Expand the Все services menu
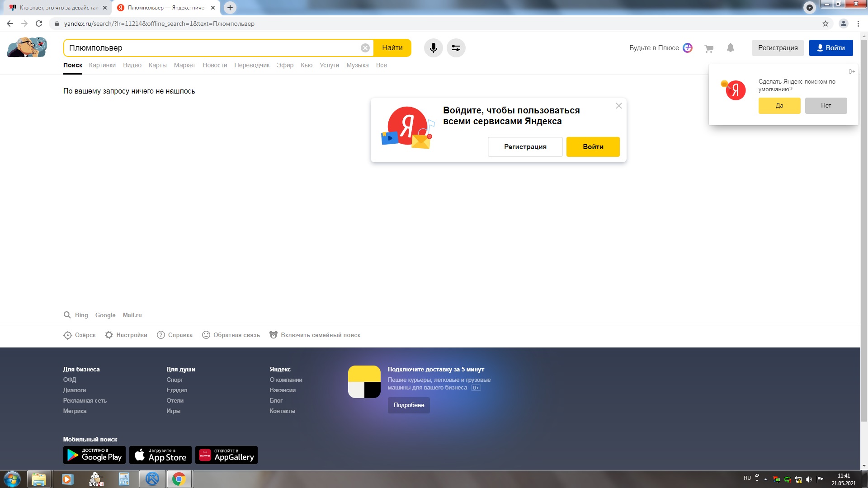Screen dimensions: 868x488 (x=382, y=65)
